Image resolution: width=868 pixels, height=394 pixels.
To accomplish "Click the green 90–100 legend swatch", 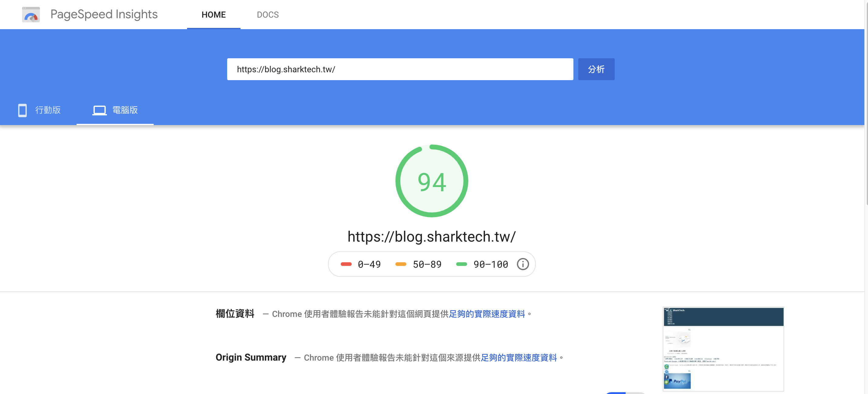I will [x=461, y=264].
